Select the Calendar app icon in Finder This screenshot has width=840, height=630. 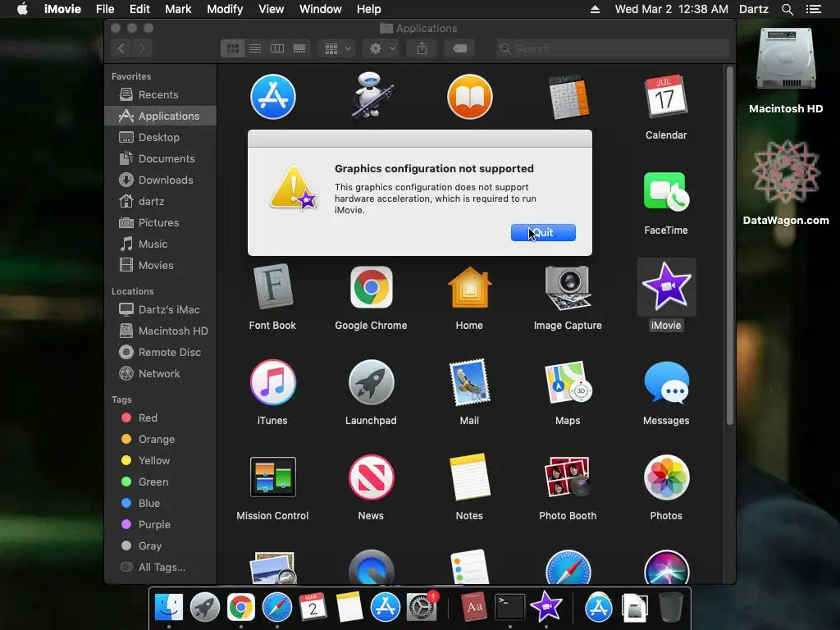(x=666, y=97)
